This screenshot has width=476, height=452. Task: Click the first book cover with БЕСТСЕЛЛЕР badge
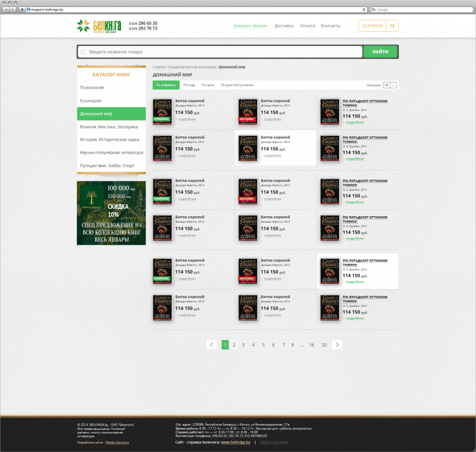pyautogui.click(x=248, y=112)
